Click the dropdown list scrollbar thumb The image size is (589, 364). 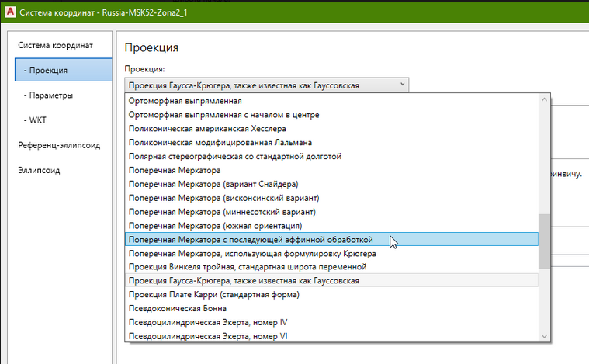[x=544, y=239]
